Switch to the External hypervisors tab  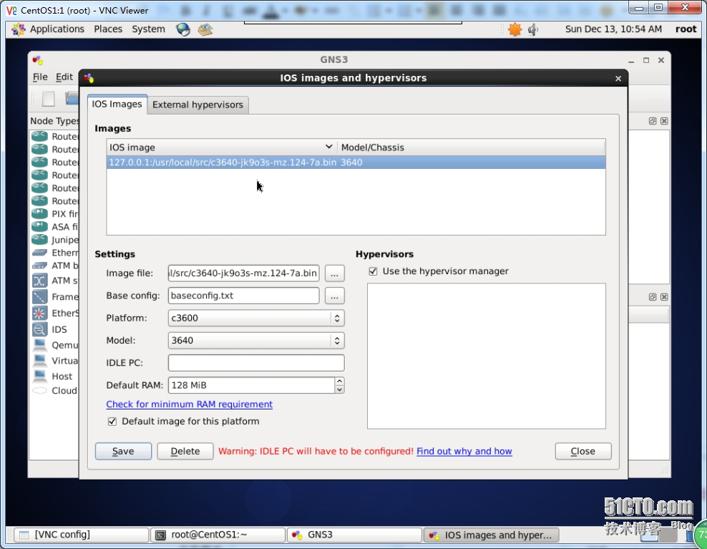click(x=197, y=105)
